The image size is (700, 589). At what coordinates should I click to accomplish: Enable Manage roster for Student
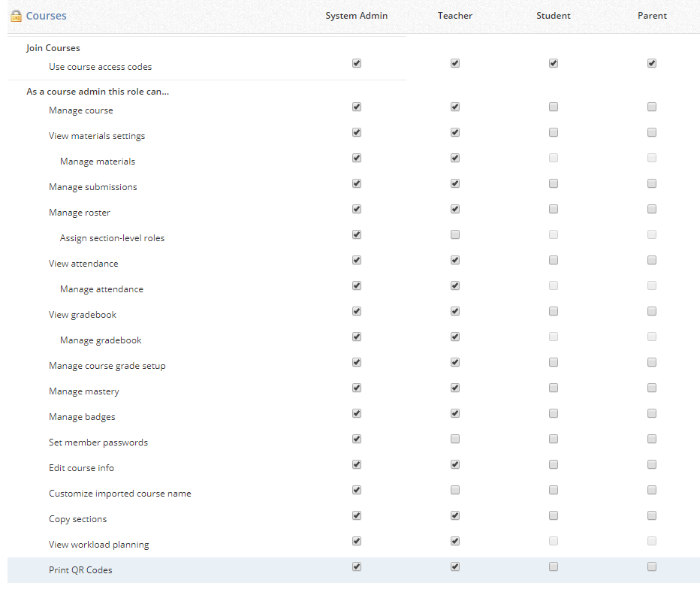click(554, 210)
